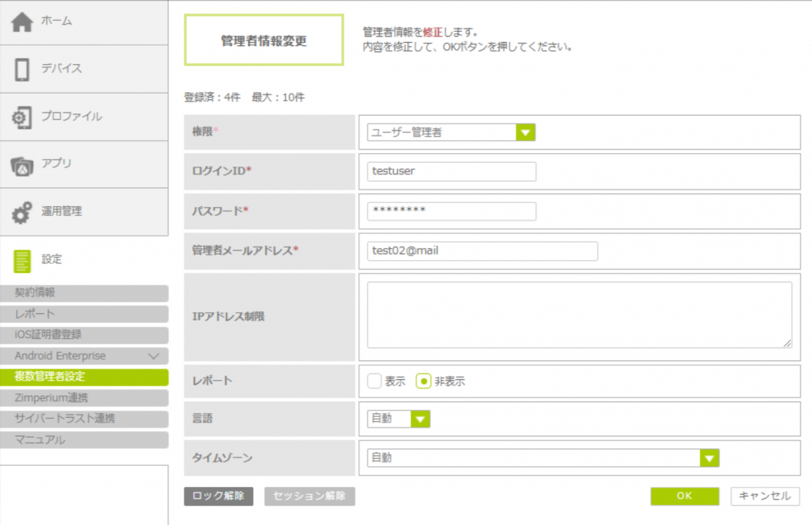812x525 pixels.
Task: Click the キャンセル button
Action: tap(764, 496)
